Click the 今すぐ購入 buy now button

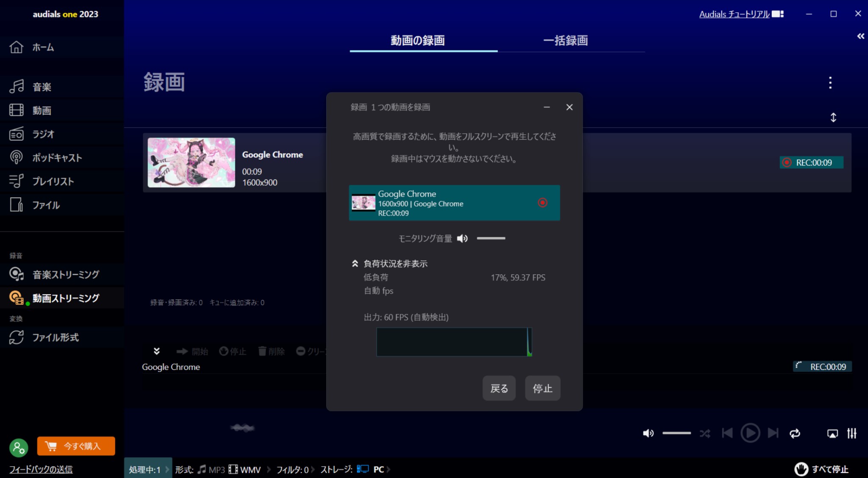pos(76,446)
